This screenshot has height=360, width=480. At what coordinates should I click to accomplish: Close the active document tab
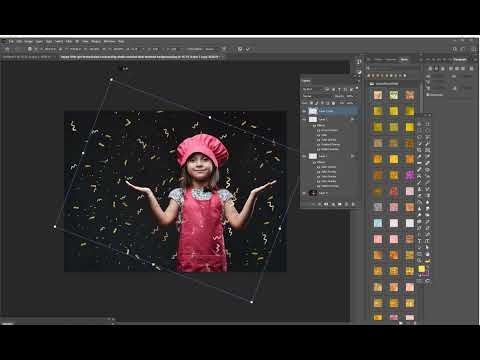(x=224, y=57)
